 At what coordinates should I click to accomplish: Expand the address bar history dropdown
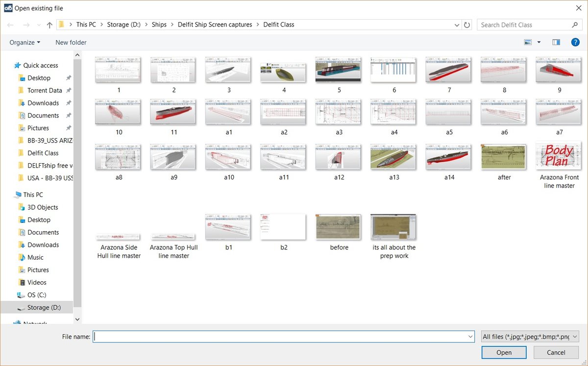457,25
